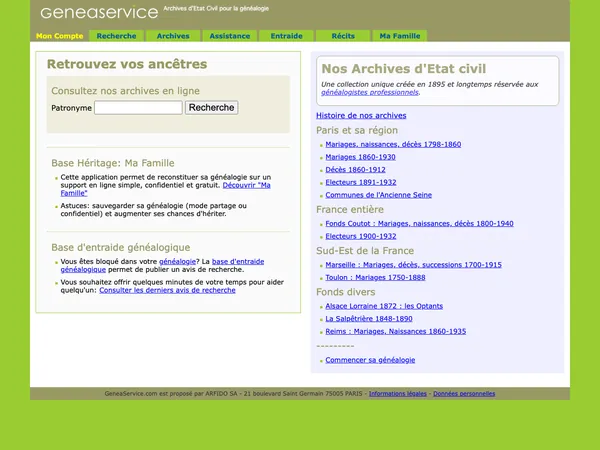This screenshot has height=450, width=600.
Task: Open Informations légales in the footer
Action: 398,394
